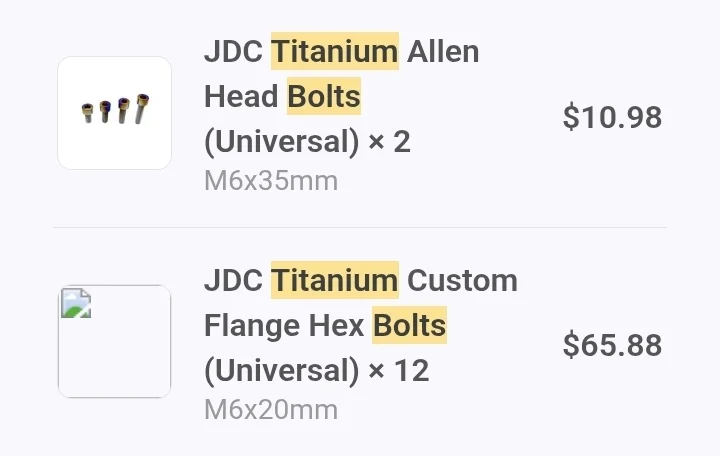Click highlighted "Titanium" in the Allen Head item
The image size is (720, 456).
(335, 51)
